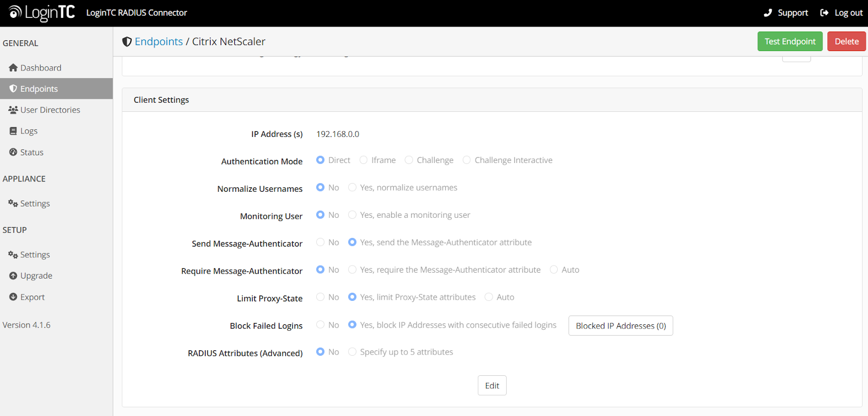
Task: Choose Yes, block IP Addresses option
Action: coord(352,325)
